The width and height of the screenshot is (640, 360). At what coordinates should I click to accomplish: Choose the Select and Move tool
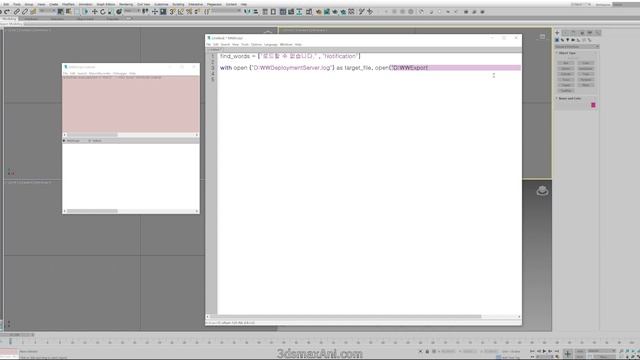tap(95, 12)
